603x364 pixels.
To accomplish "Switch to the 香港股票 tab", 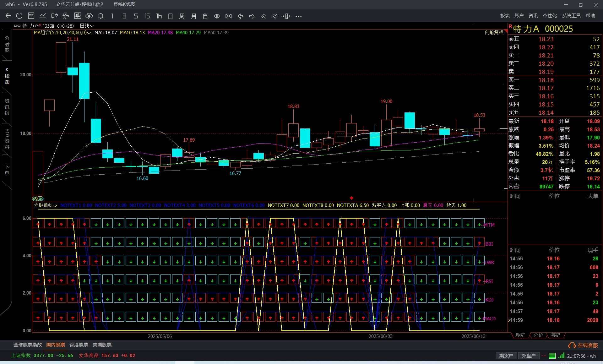I will pyautogui.click(x=79, y=345).
